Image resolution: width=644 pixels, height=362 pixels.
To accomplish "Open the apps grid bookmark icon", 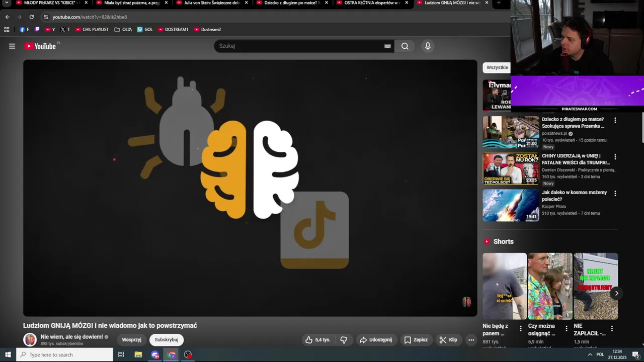I will 7,30.
